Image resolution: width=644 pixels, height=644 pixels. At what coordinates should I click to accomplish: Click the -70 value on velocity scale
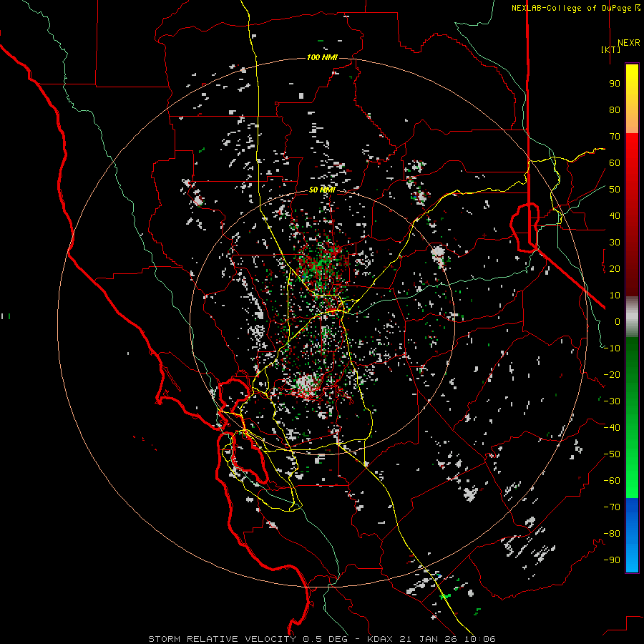pos(612,507)
